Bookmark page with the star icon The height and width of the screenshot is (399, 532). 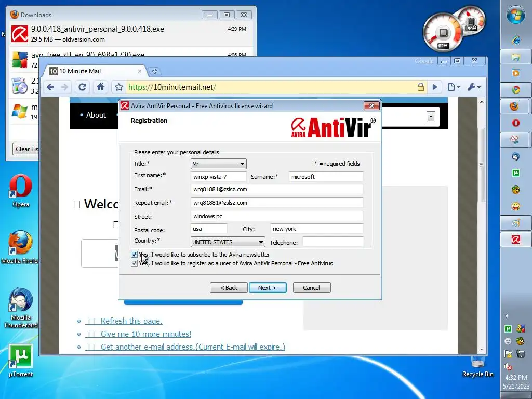[x=119, y=87]
